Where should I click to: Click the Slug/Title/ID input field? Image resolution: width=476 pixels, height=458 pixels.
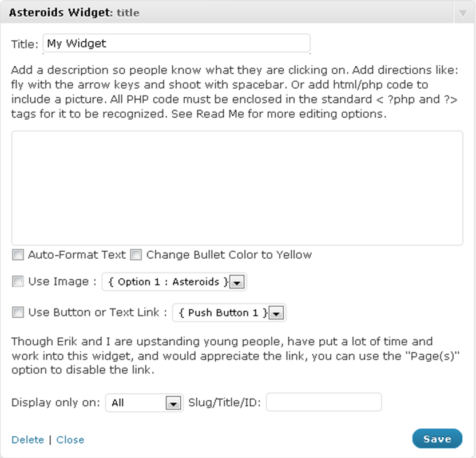point(324,402)
